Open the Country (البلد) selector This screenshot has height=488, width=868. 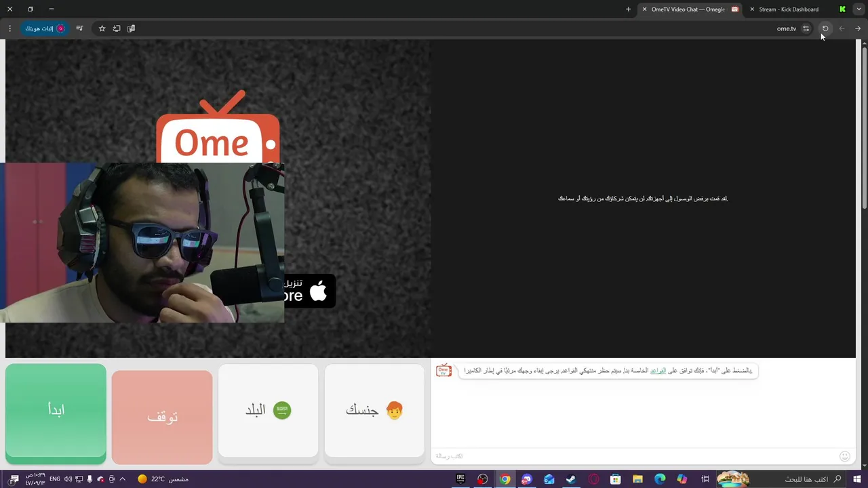coord(268,413)
